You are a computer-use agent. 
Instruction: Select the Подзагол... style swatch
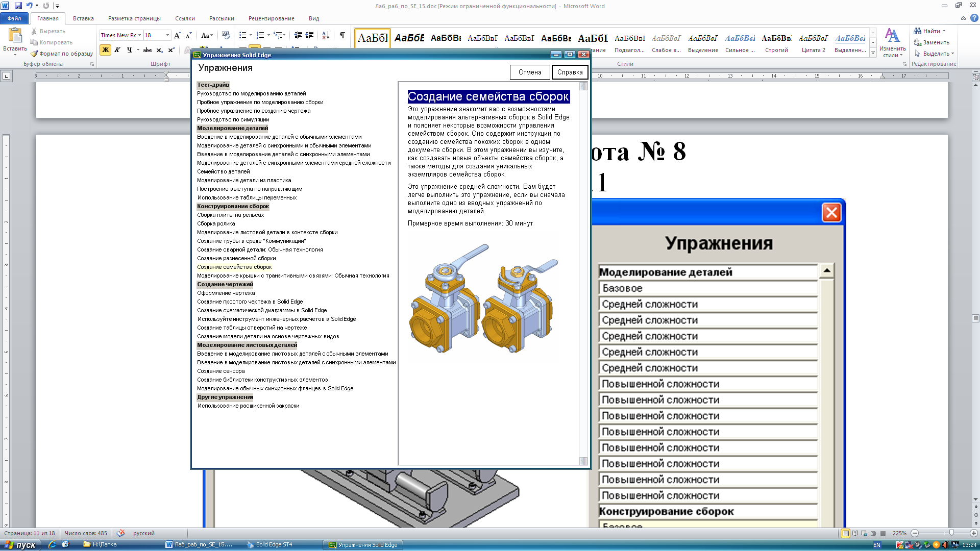coord(630,42)
